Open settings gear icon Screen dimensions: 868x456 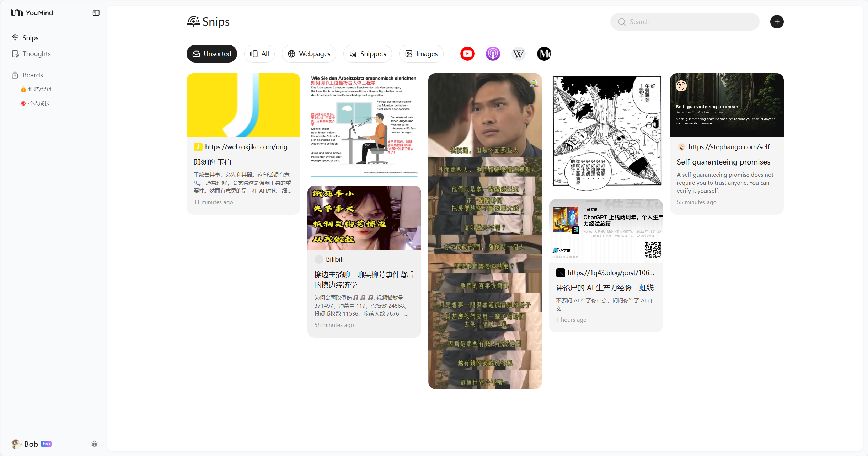pyautogui.click(x=94, y=444)
